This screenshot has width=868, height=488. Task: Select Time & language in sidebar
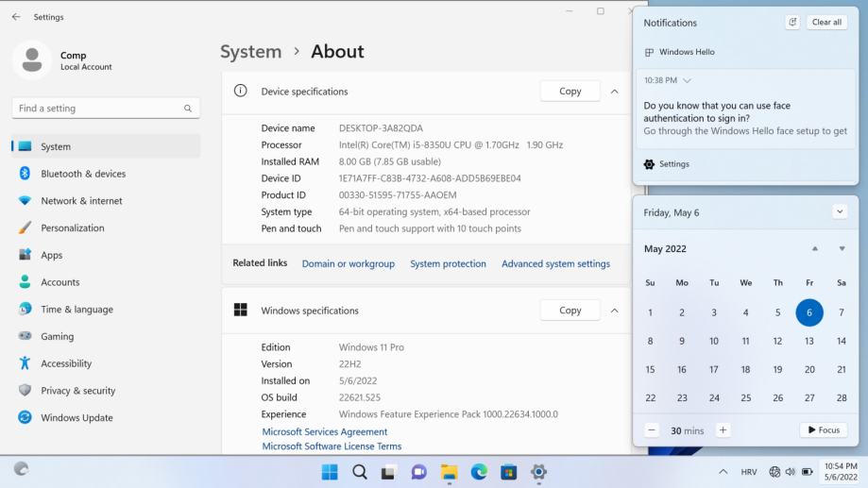tap(77, 310)
